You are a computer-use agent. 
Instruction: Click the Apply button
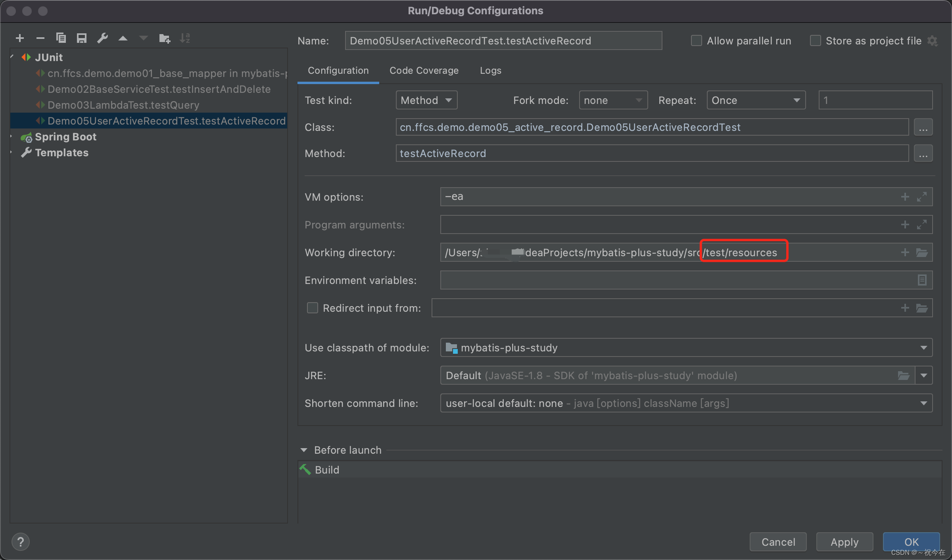tap(844, 542)
